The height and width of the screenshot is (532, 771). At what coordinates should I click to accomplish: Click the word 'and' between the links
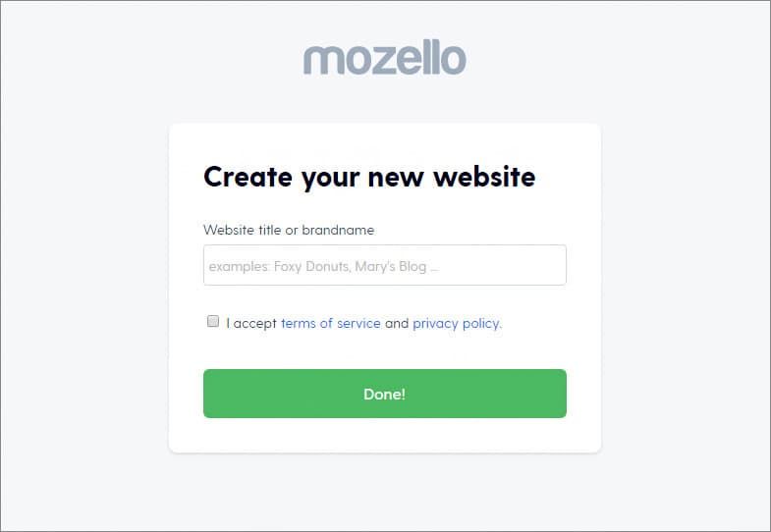397,323
